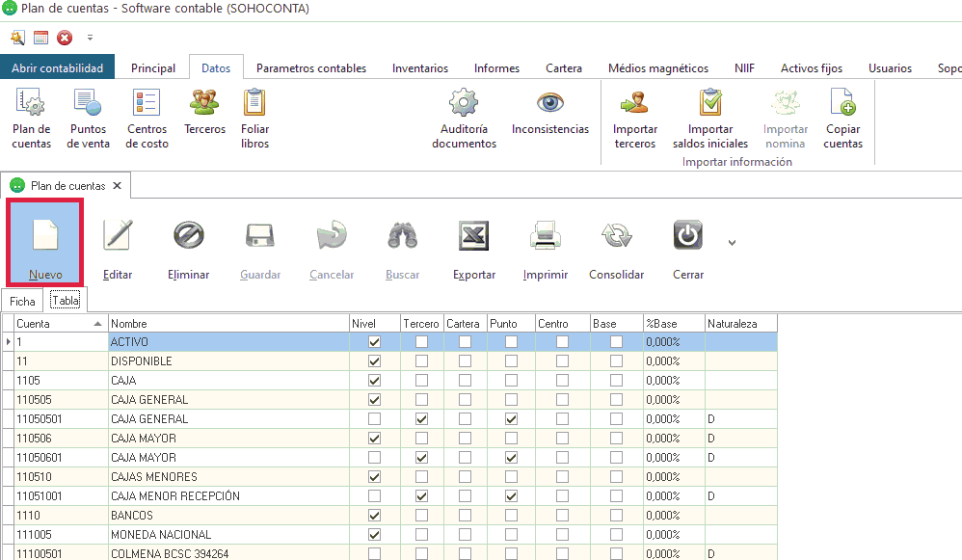The image size is (962, 560).
Task: Switch to the Informes ribbon tab
Action: click(496, 68)
